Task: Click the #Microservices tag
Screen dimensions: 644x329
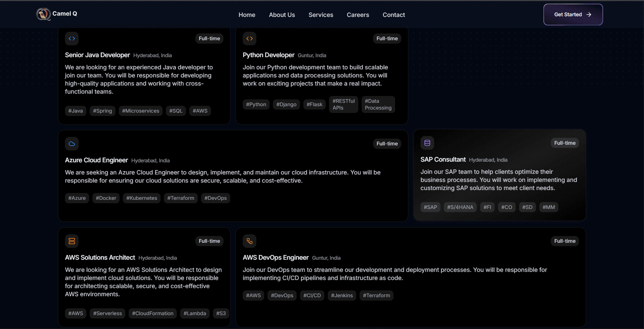Action: 141,111
